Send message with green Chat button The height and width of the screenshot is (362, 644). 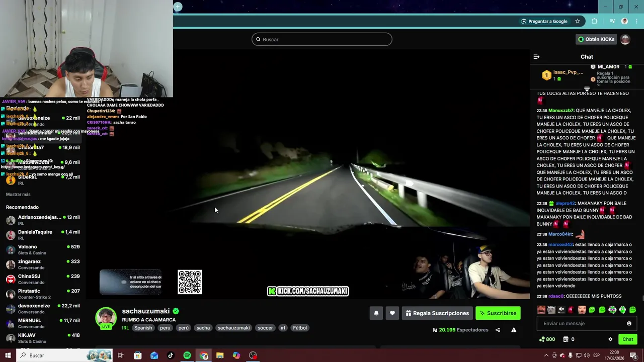627,339
